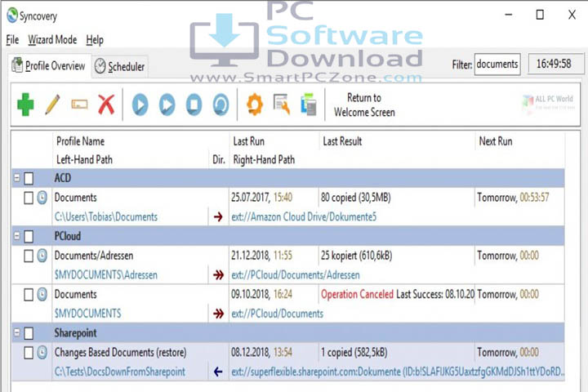Image resolution: width=588 pixels, height=392 pixels.
Task: Collapse the ACD group
Action: point(17,177)
